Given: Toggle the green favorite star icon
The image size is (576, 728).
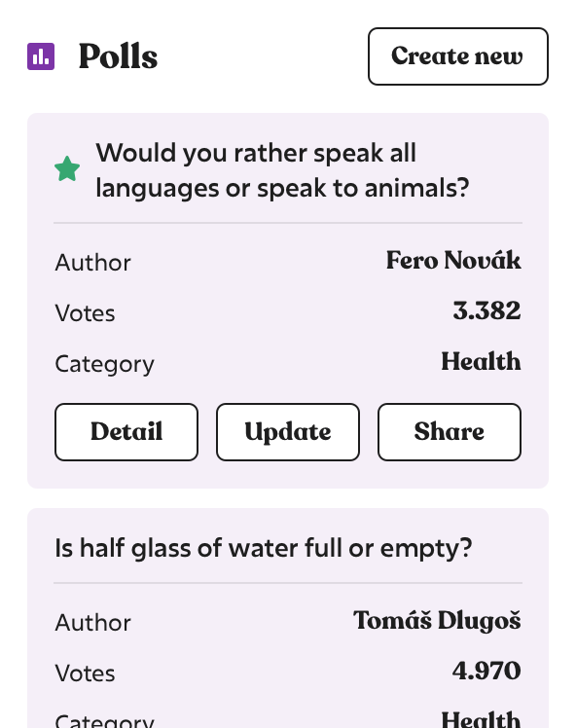Looking at the screenshot, I should [67, 169].
